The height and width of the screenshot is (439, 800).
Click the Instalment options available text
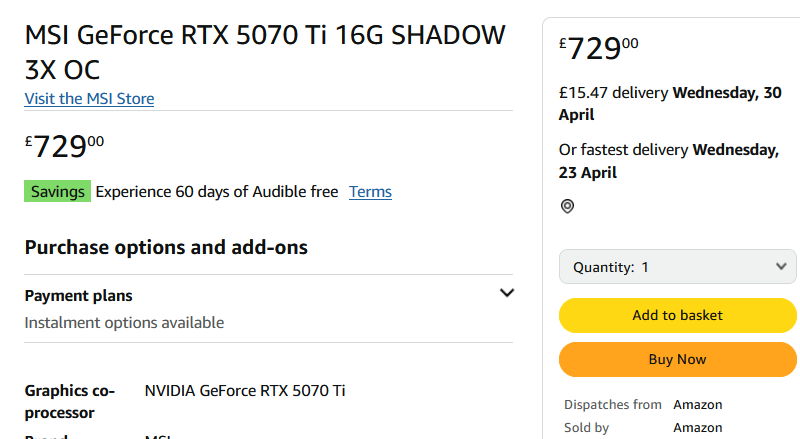[x=124, y=322]
